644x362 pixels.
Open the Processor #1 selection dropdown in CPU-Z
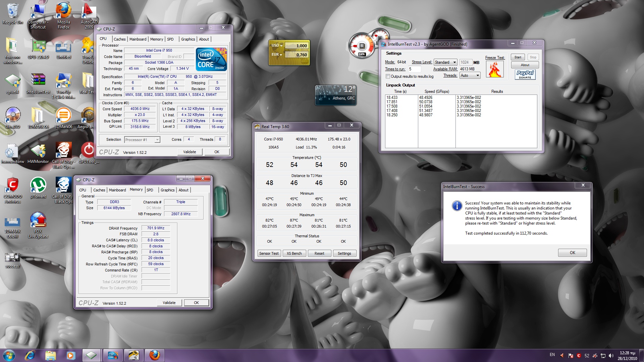(142, 140)
